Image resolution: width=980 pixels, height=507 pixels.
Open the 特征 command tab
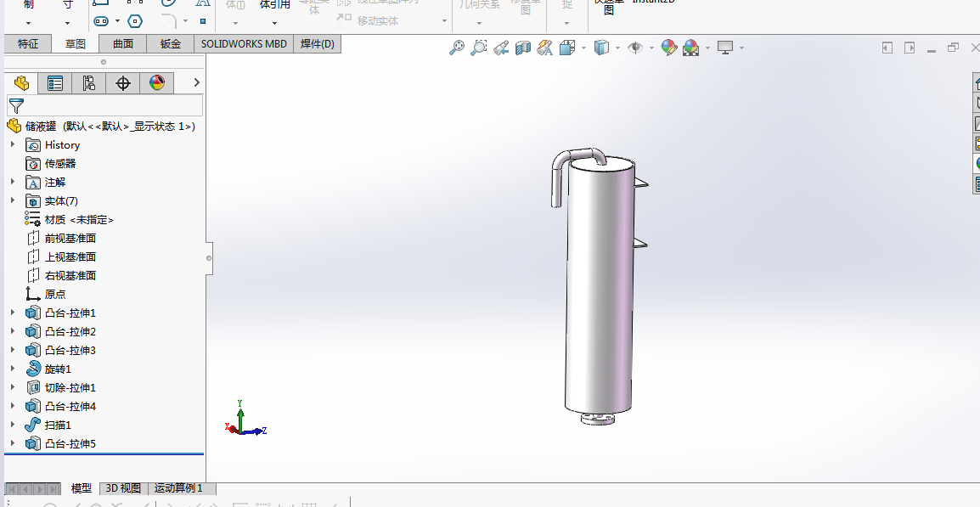coord(27,44)
